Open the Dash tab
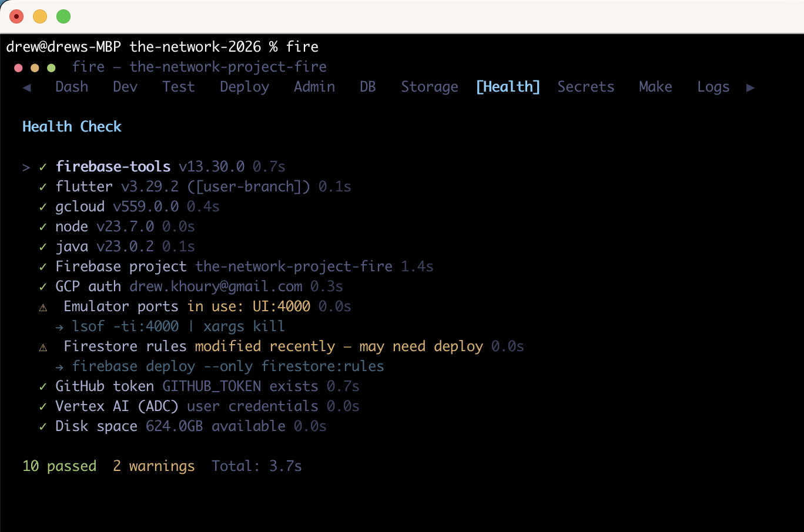The image size is (804, 532). coord(72,87)
